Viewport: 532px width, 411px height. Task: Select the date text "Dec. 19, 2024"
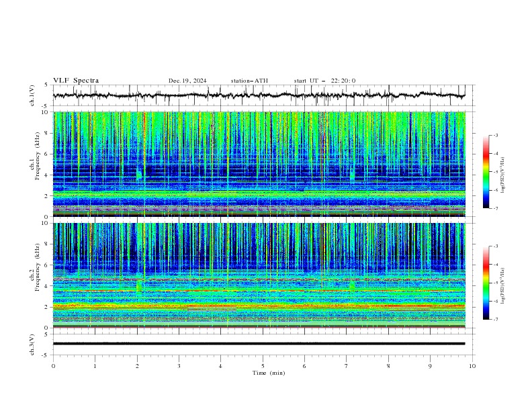(187, 81)
